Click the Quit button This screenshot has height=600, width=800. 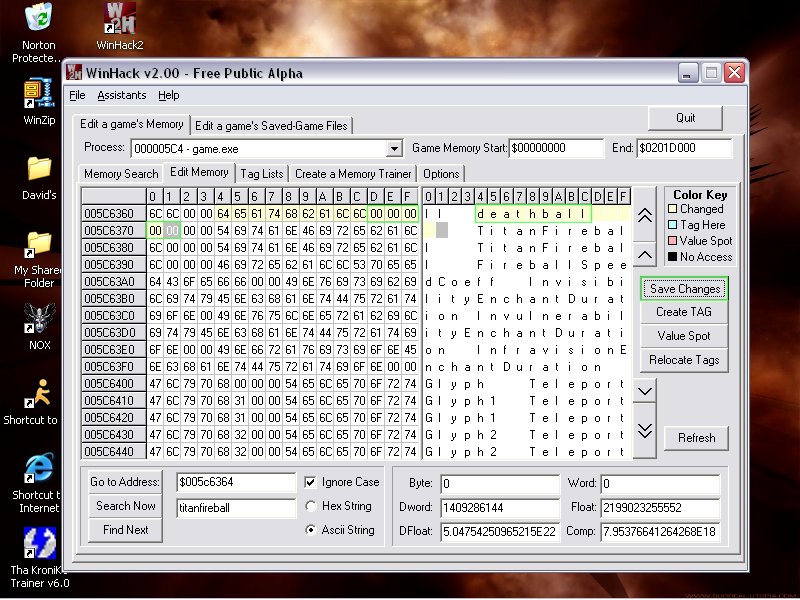tap(685, 118)
